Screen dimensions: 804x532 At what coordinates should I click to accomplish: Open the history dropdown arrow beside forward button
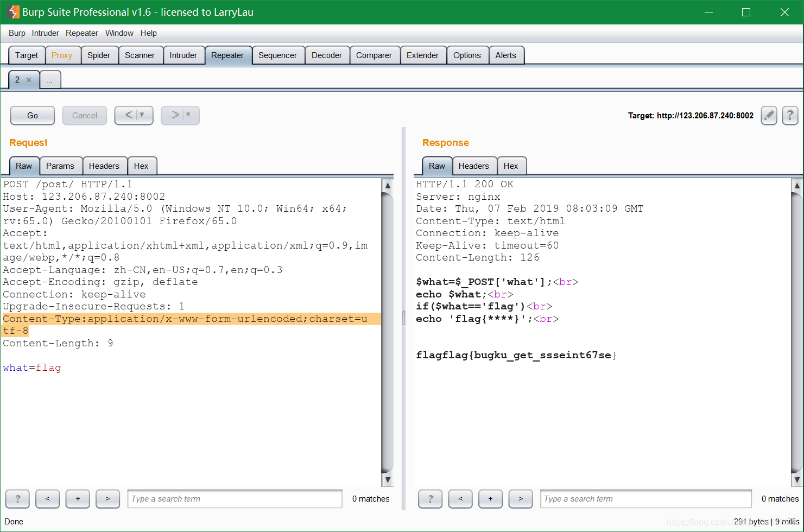[x=188, y=115]
